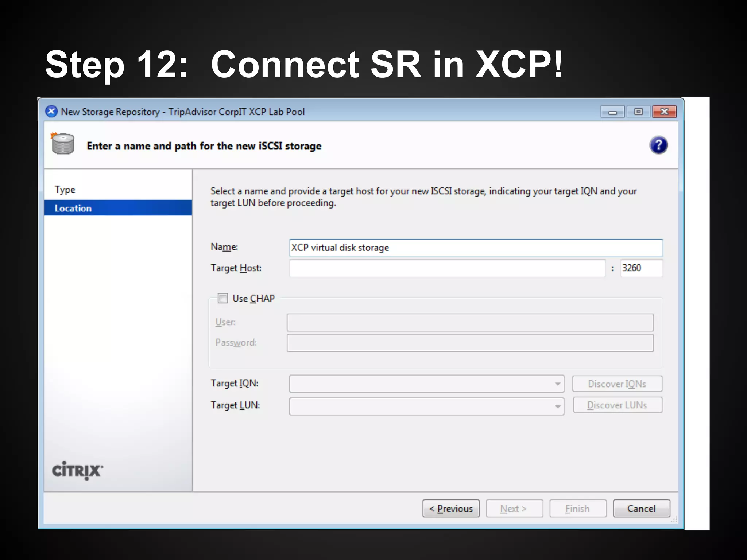This screenshot has height=560, width=747.
Task: Click the Discover IQNs button
Action: click(x=618, y=384)
